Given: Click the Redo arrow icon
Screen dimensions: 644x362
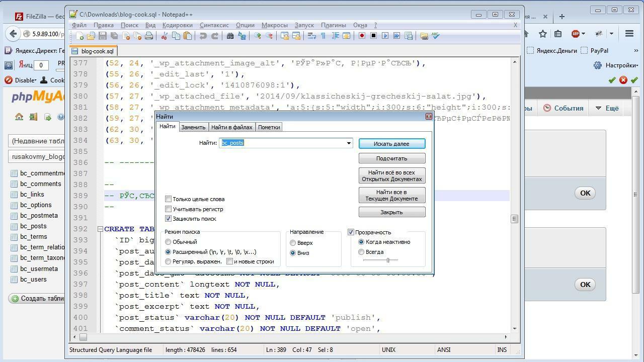Looking at the screenshot, I should tap(215, 36).
